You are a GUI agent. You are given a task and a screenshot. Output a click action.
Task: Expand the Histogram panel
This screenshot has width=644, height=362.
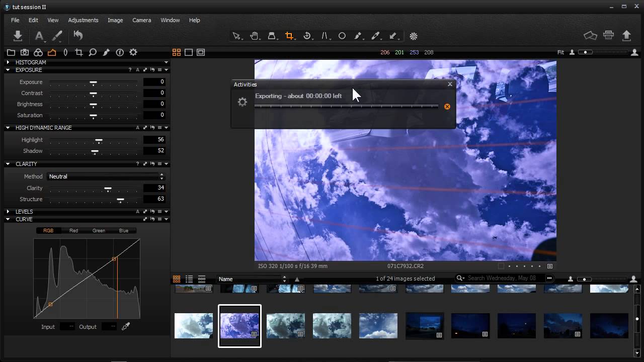point(8,62)
